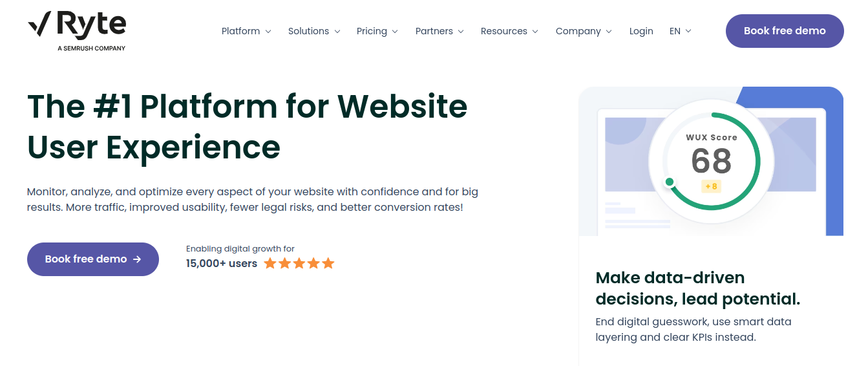The image size is (868, 366).
Task: Click the fifth orange rating star
Action: [328, 263]
